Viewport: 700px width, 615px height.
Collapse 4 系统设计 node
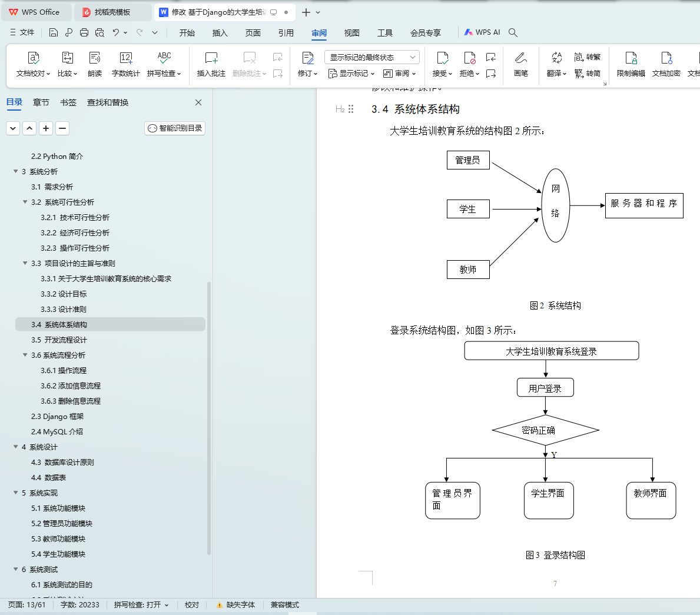[16, 447]
